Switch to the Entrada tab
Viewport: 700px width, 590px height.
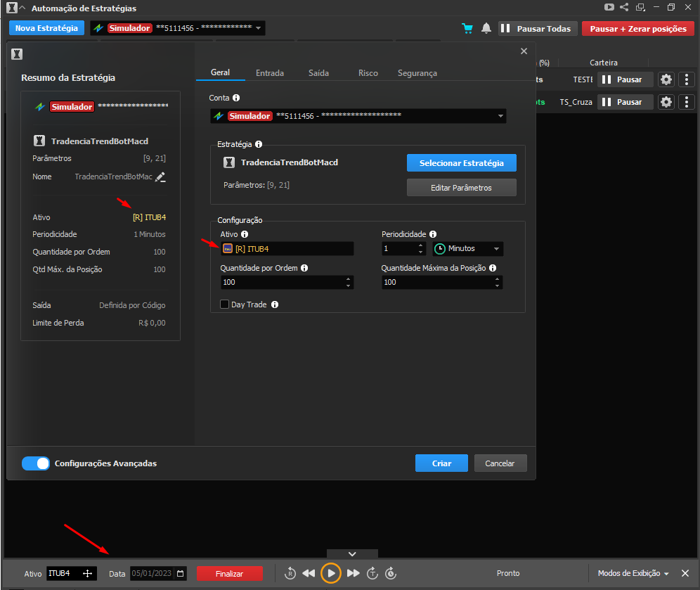click(x=270, y=73)
